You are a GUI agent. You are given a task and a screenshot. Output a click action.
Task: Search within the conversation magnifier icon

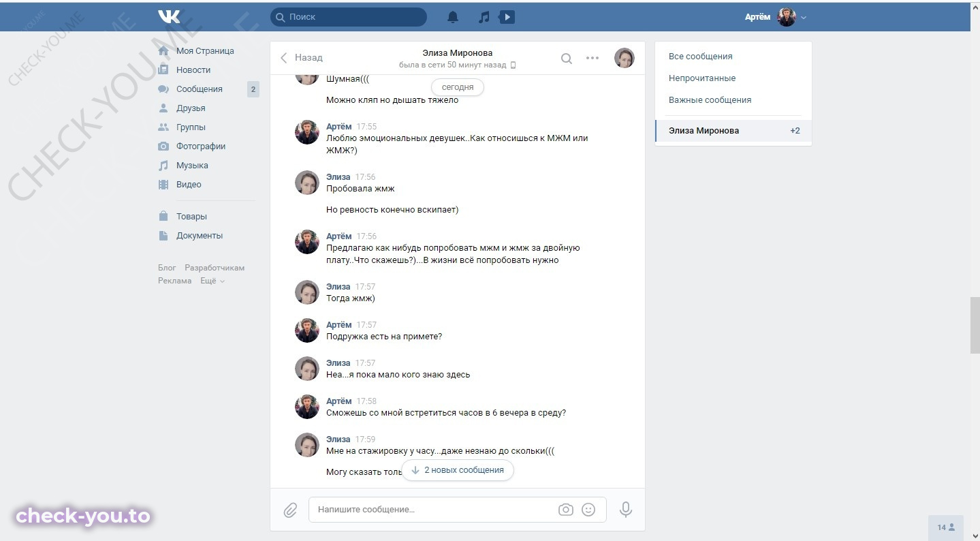point(567,59)
